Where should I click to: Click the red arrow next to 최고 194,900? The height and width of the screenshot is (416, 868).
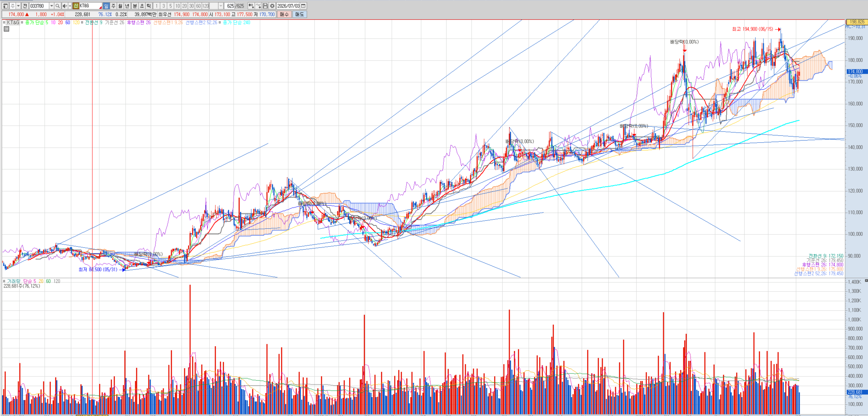(778, 29)
